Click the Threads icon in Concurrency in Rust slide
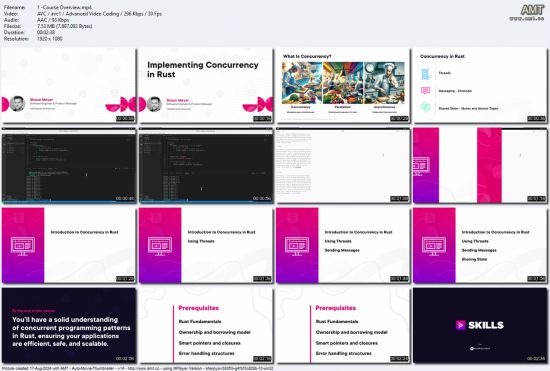Image resolution: width=550 pixels, height=371 pixels. pyautogui.click(x=425, y=74)
